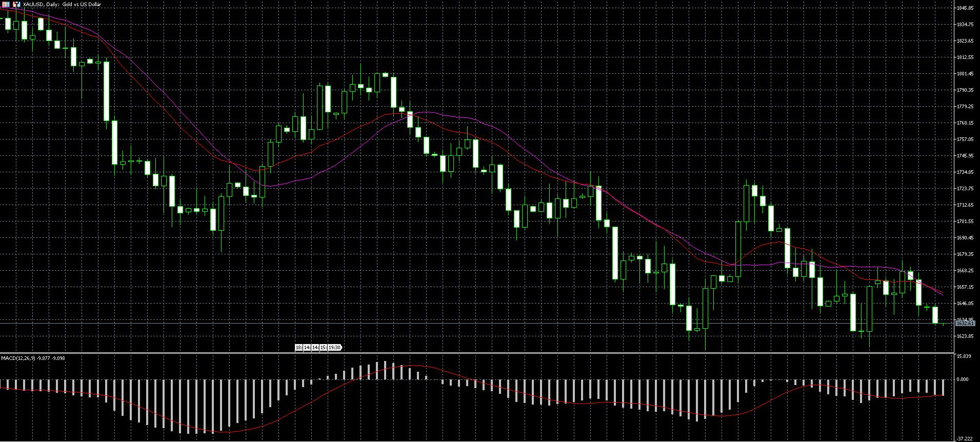The width and height of the screenshot is (980, 442).
Task: Click the 1668.25 price scale label
Action: [x=965, y=271]
